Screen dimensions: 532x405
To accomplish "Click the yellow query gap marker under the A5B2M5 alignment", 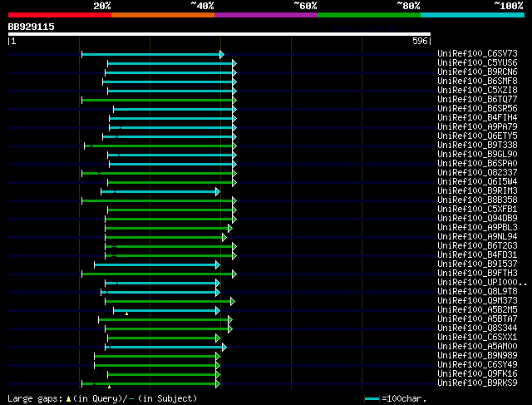I will pos(126,314).
